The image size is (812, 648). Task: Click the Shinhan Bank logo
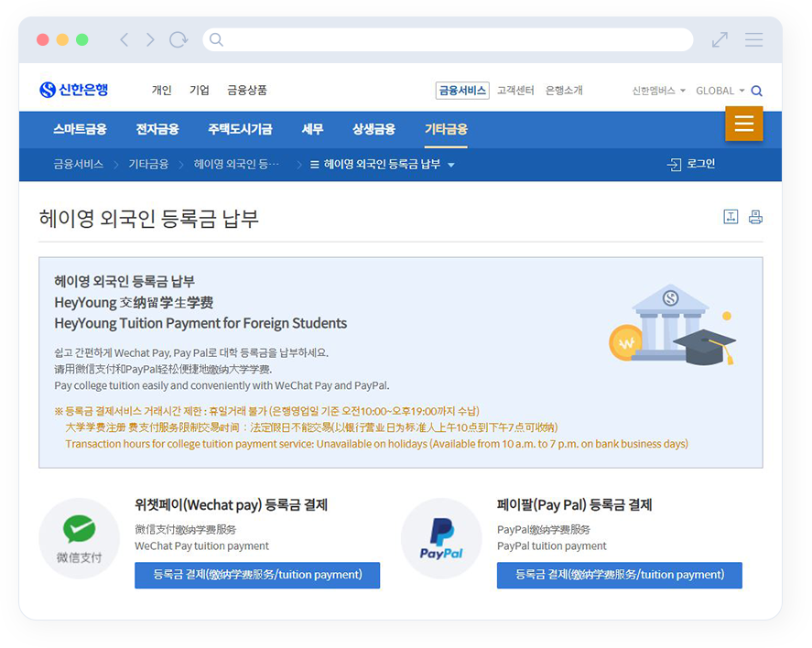coord(73,90)
